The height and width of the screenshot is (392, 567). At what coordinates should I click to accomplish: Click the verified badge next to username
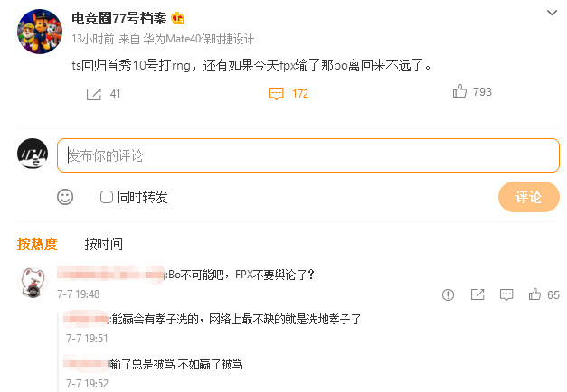tap(178, 18)
